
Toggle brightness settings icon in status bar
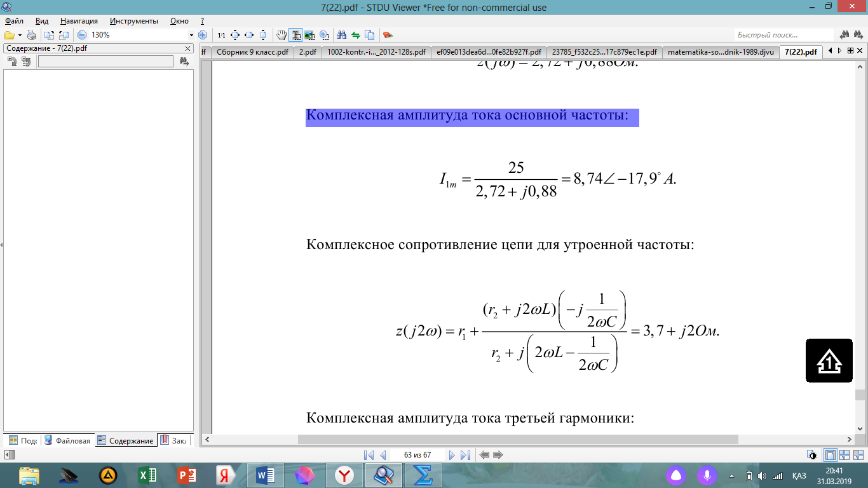[x=812, y=455]
